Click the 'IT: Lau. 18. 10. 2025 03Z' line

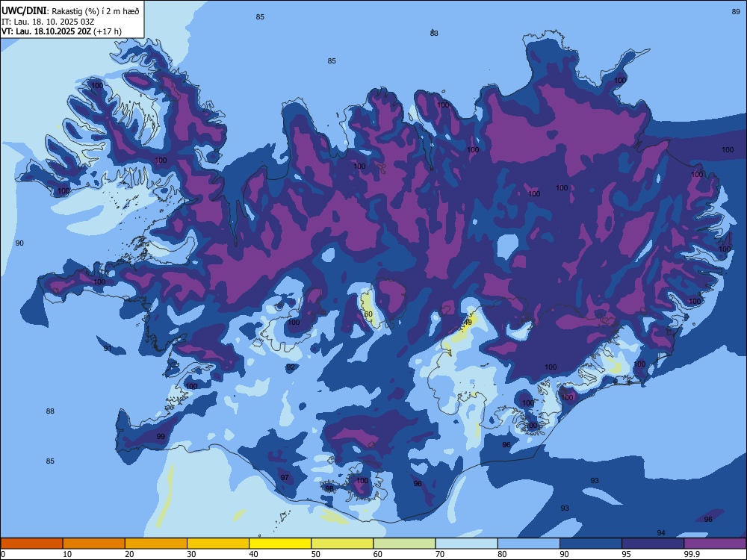pos(48,22)
